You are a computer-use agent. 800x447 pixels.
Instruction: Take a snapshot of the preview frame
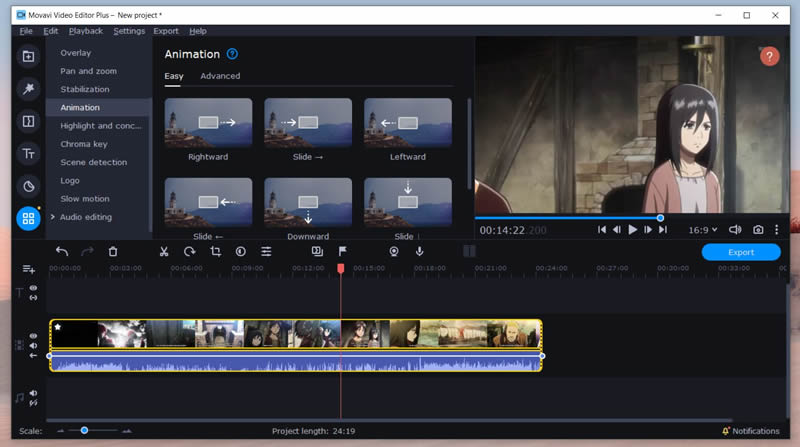point(758,230)
